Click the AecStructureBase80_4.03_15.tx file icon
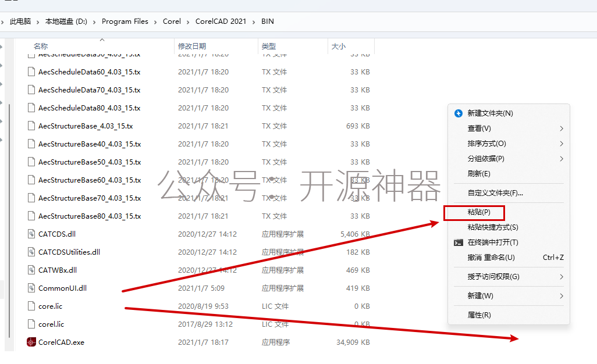597x364 pixels. [x=31, y=216]
